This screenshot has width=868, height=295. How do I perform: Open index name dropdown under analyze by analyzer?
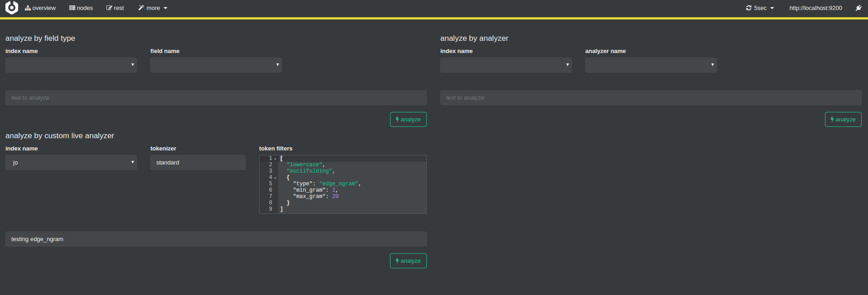(506, 65)
